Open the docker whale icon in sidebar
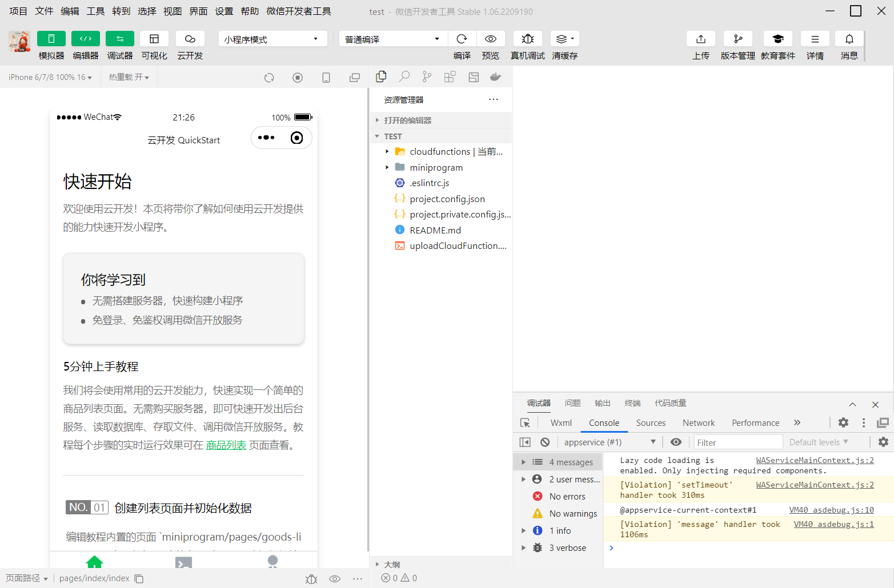This screenshot has width=894, height=588. point(496,76)
